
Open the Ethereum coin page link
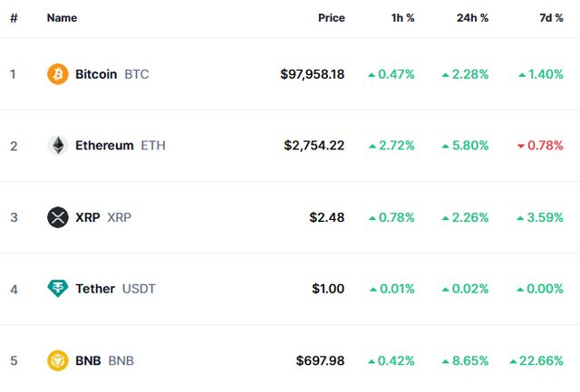(x=104, y=146)
